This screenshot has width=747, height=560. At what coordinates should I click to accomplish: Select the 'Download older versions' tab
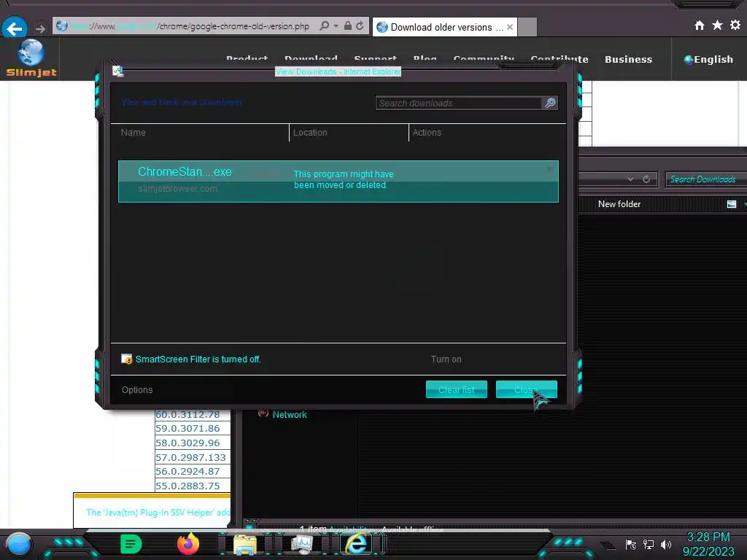pos(444,27)
